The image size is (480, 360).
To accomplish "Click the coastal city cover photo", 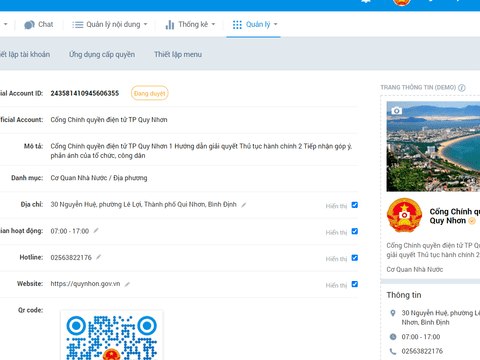I will (433, 147).
